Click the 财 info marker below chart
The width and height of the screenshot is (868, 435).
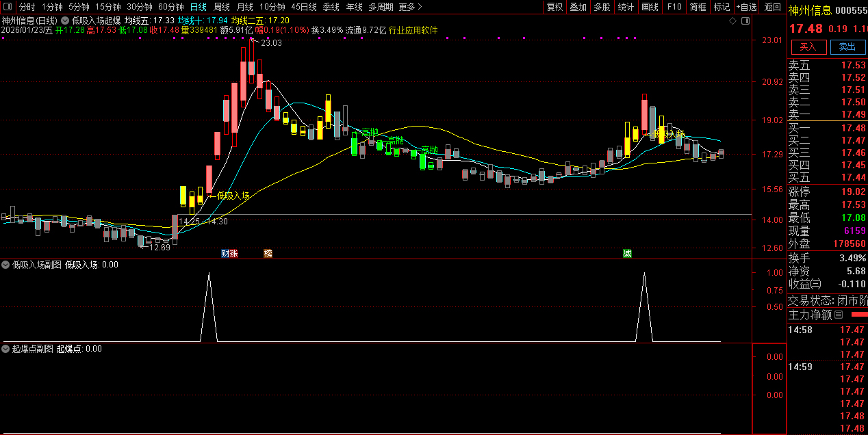pyautogui.click(x=225, y=254)
